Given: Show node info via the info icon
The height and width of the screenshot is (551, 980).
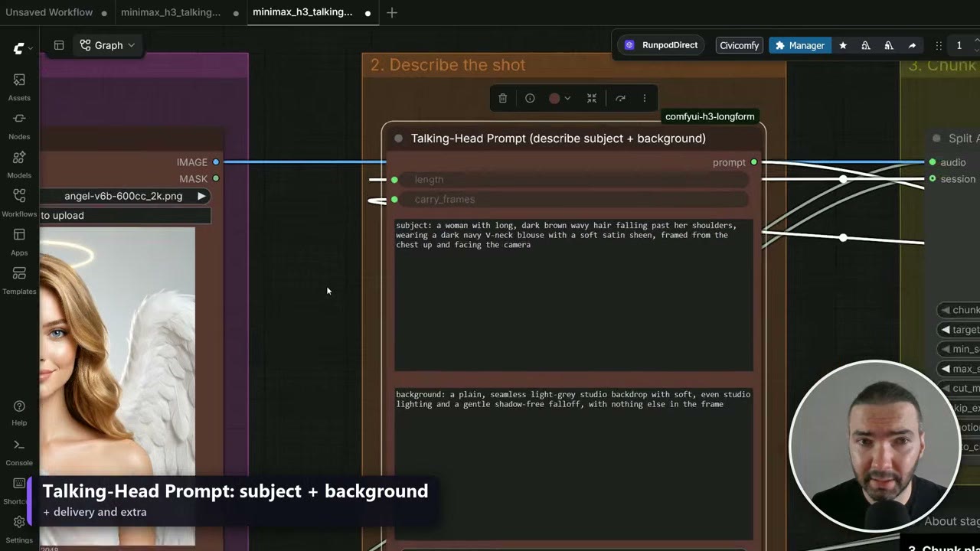Looking at the screenshot, I should coord(530,98).
